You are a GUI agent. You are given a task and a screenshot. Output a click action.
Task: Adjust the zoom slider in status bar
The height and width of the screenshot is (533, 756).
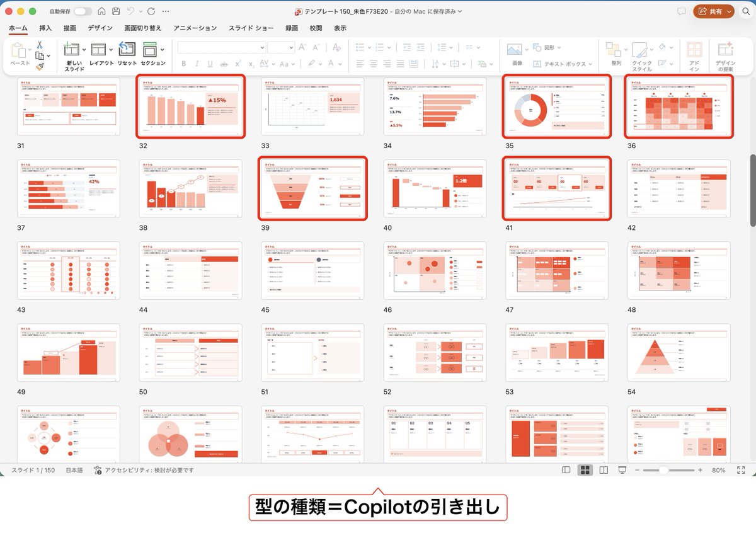coord(668,470)
